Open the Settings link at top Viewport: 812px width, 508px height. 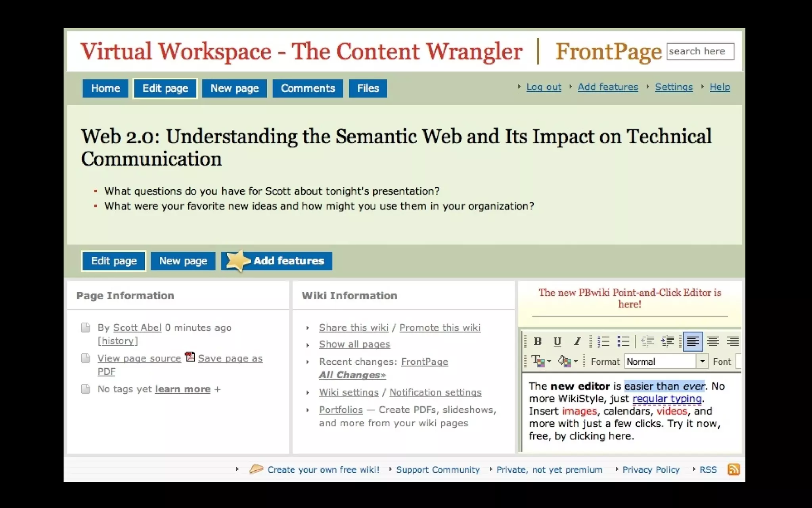point(674,87)
